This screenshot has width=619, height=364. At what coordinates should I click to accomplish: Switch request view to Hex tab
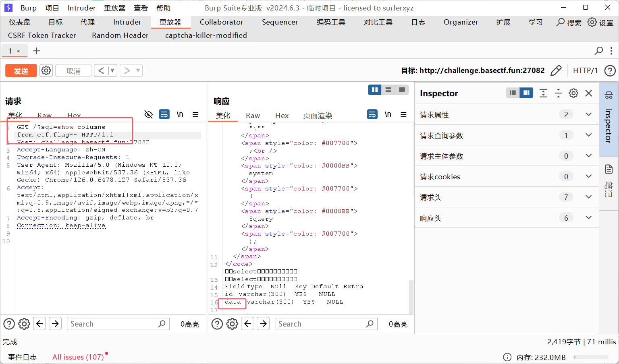[74, 115]
